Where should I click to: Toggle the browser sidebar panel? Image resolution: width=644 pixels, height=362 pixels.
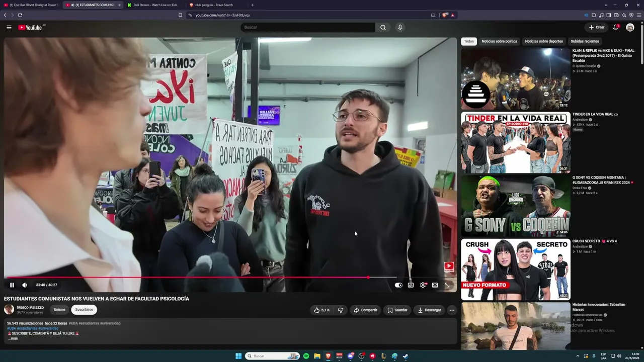pos(609,15)
